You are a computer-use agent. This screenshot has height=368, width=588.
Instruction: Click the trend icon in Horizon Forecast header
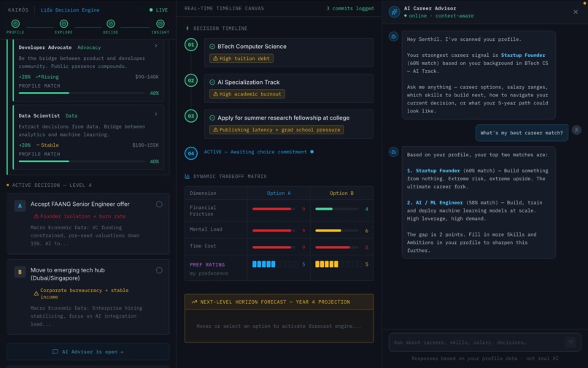click(x=194, y=302)
